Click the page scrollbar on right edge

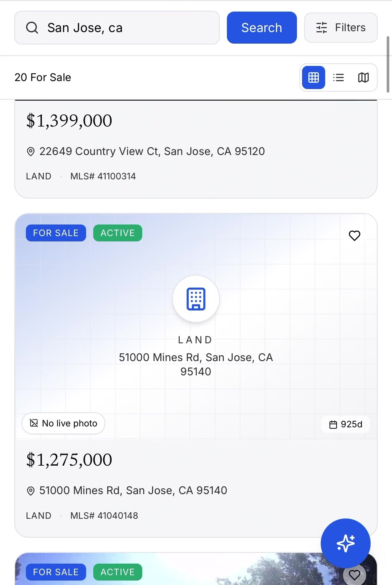(388, 64)
